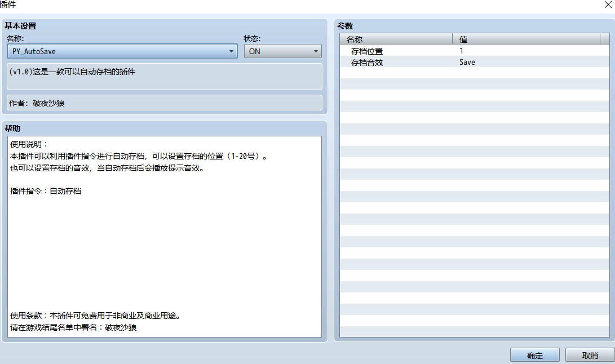The height and width of the screenshot is (364, 615).
Task: Click the plugin description text box
Action: (x=165, y=77)
